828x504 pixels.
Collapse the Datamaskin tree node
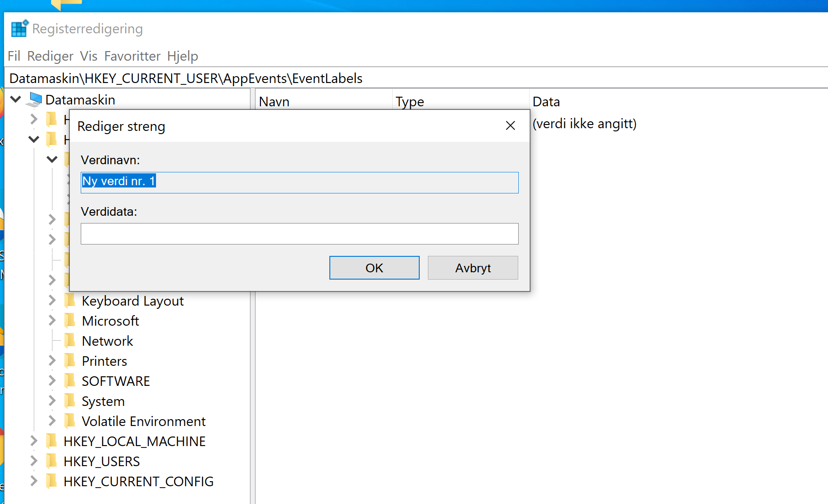click(15, 99)
